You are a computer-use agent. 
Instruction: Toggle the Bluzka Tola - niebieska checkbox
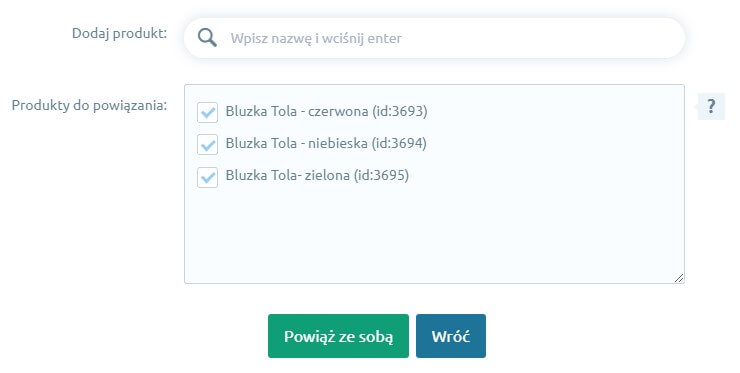coord(207,144)
